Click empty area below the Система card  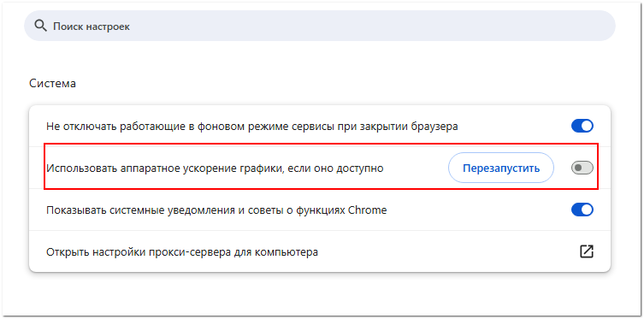[320, 293]
